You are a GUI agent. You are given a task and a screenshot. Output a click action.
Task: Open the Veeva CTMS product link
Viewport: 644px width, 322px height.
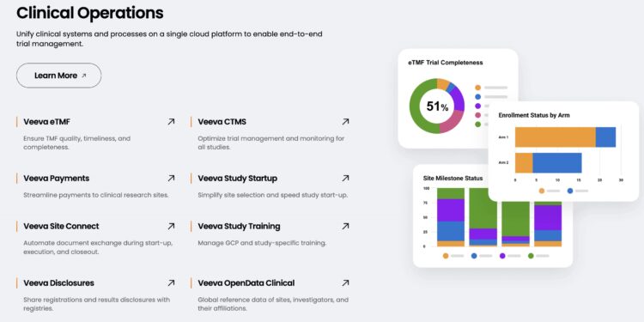point(222,122)
